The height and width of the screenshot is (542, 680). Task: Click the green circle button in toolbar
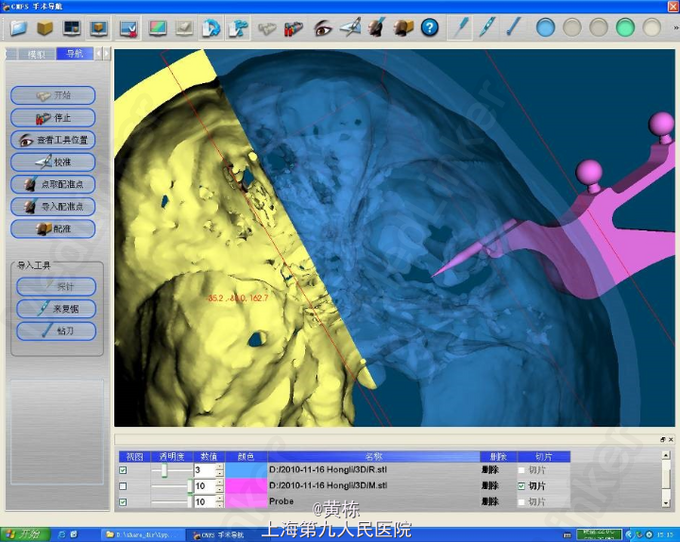coord(625,28)
